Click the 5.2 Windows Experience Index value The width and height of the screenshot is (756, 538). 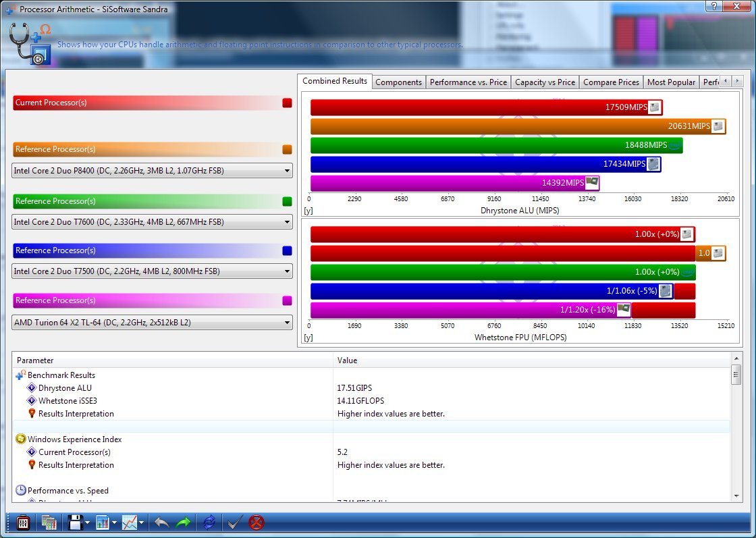click(x=342, y=452)
